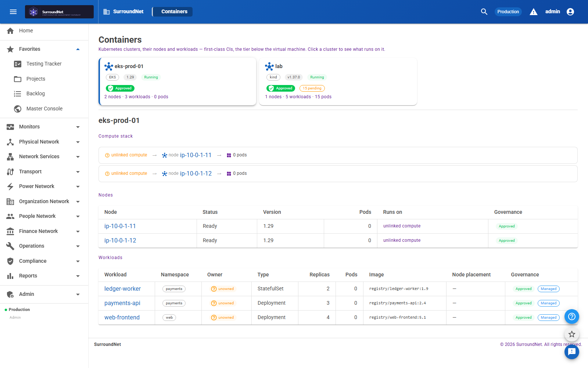
Task: Click Managed badge for ledger-worker
Action: (549, 289)
